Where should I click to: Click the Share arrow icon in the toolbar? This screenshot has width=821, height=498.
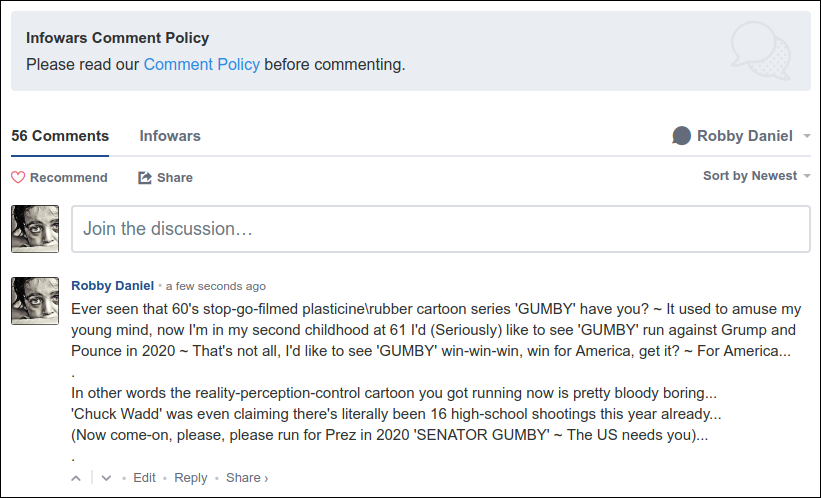click(145, 178)
